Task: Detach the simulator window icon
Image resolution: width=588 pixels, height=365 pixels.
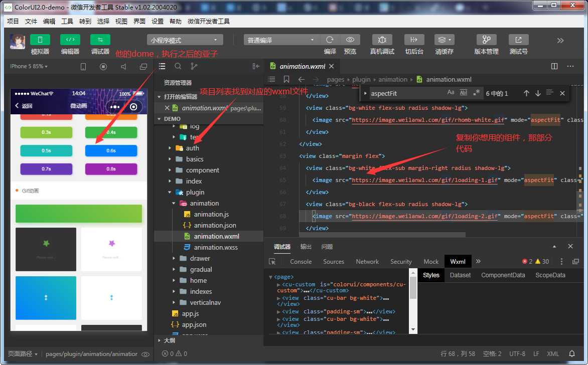Action: click(143, 67)
